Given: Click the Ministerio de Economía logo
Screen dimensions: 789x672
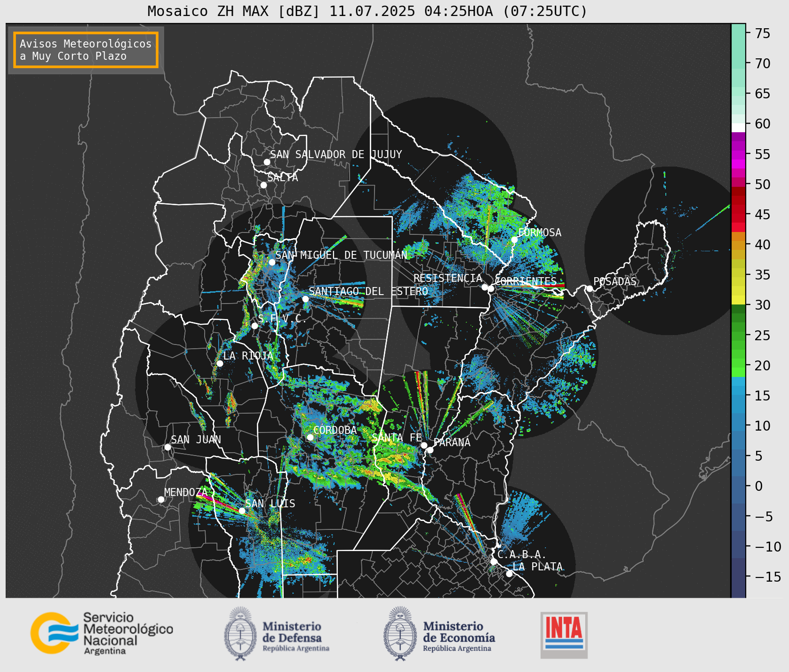Looking at the screenshot, I should [439, 633].
